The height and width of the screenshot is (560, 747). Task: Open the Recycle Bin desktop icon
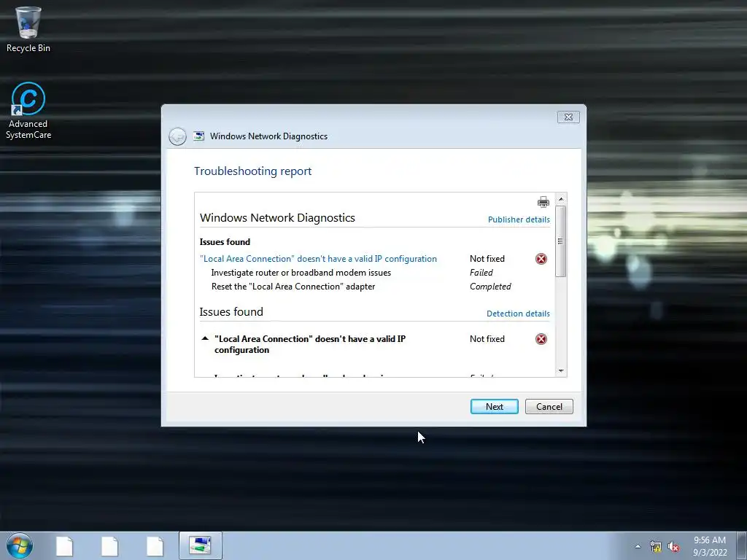point(28,29)
